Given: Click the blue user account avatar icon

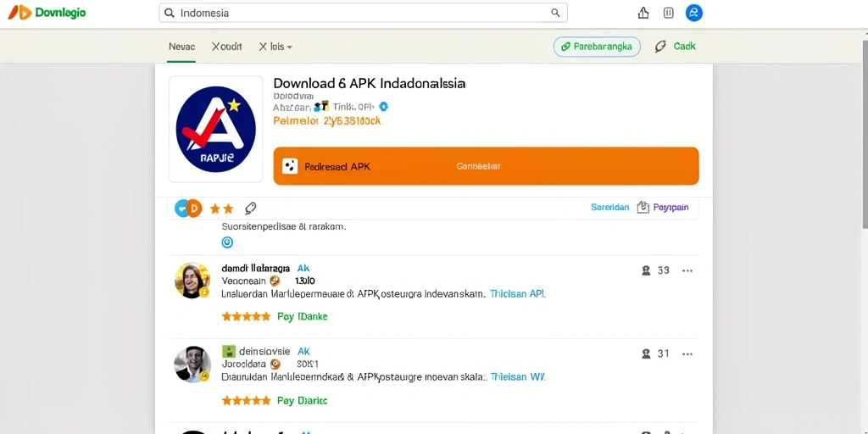Looking at the screenshot, I should (x=693, y=13).
